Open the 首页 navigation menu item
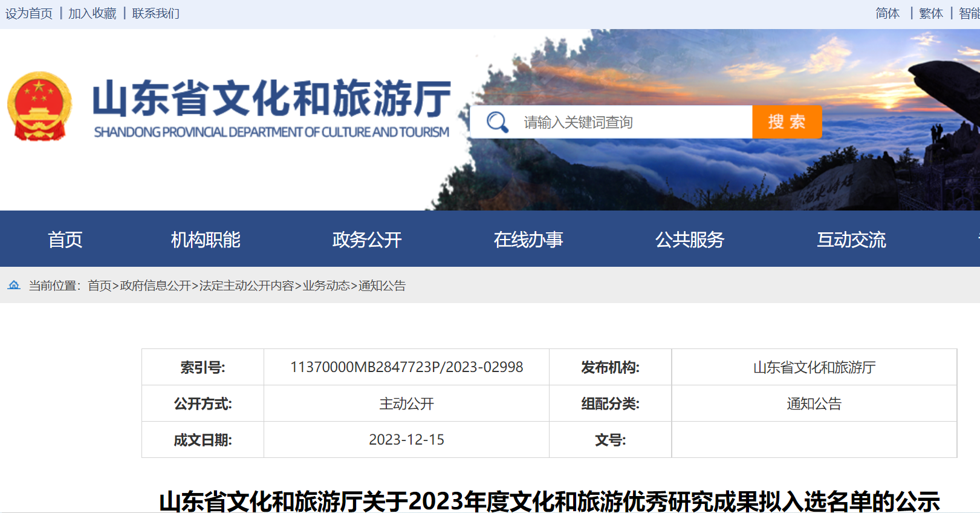The height and width of the screenshot is (513, 980). point(65,240)
